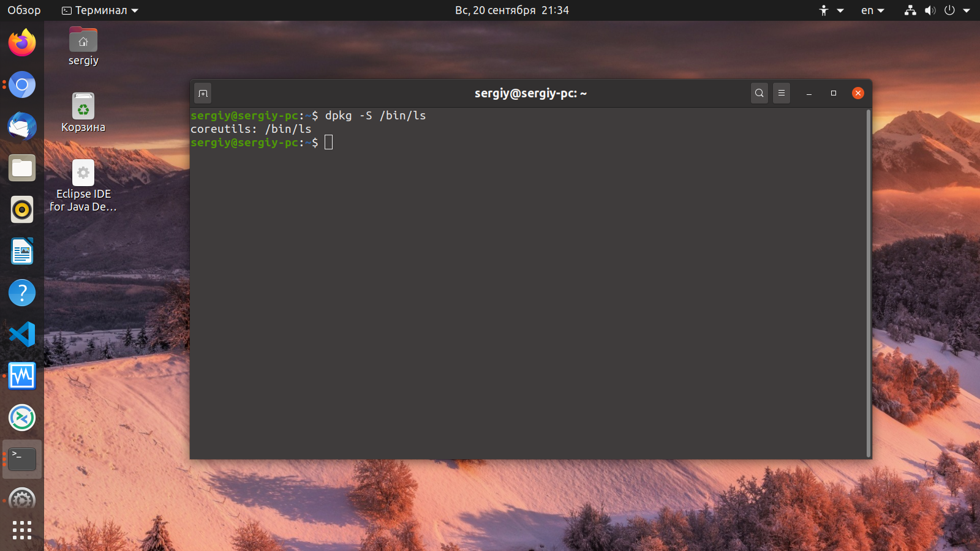Viewport: 980px width, 551px height.
Task: Select the Terminal icon in the dock
Action: 22,459
